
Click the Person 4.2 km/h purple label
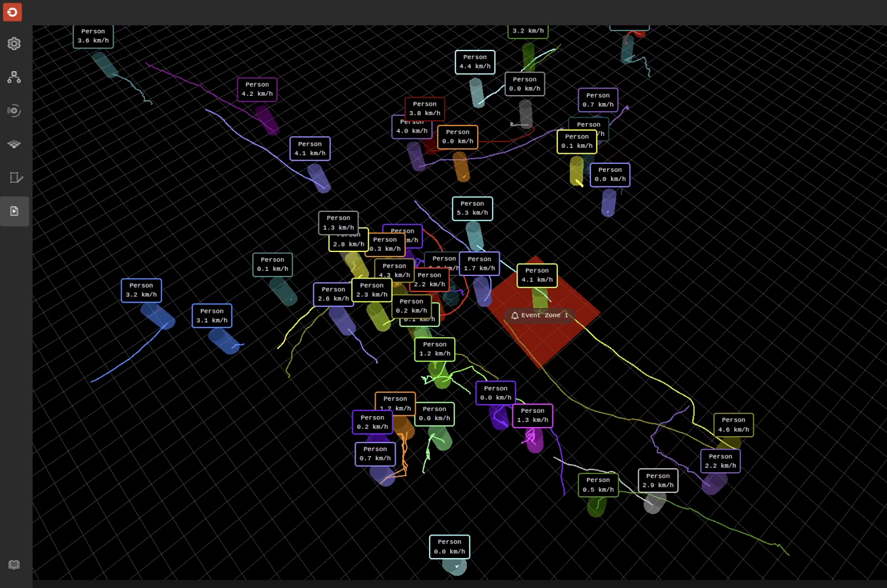point(257,90)
